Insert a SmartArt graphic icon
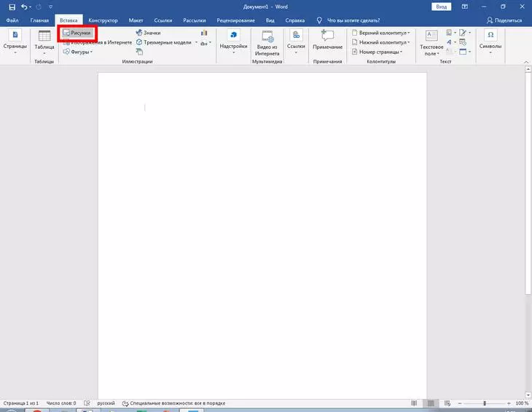 click(139, 52)
